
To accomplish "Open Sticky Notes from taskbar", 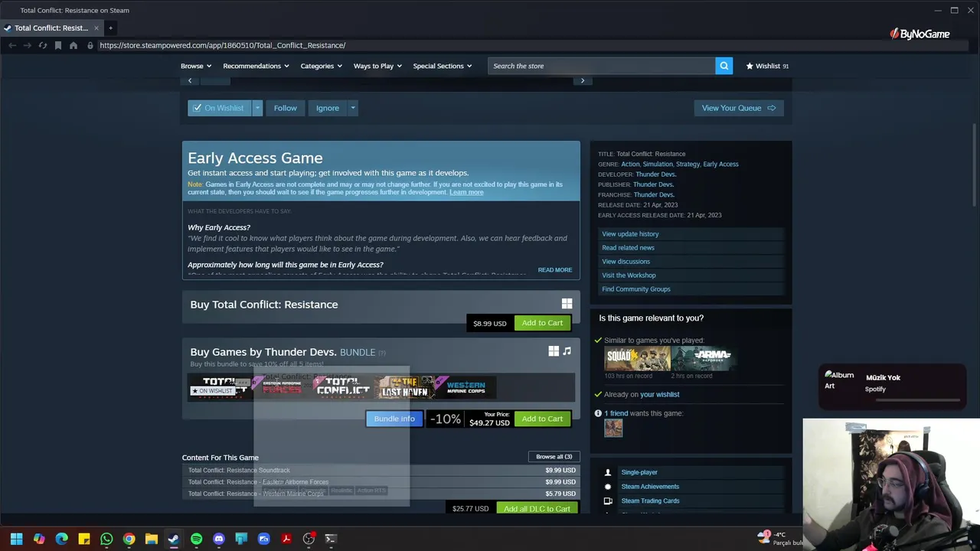I will click(x=84, y=539).
